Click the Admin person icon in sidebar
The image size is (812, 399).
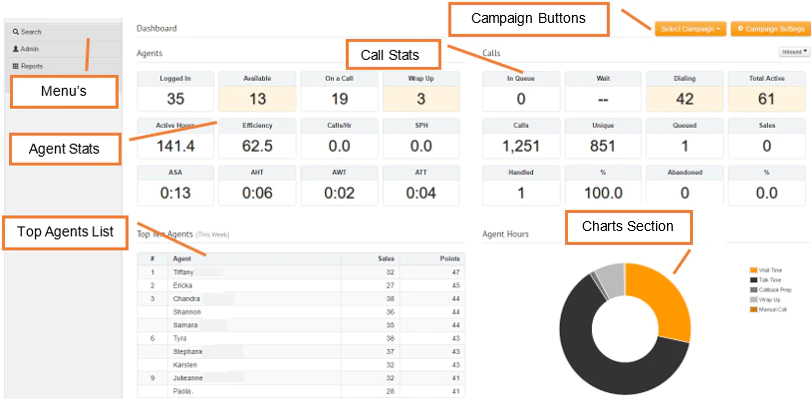(16, 49)
